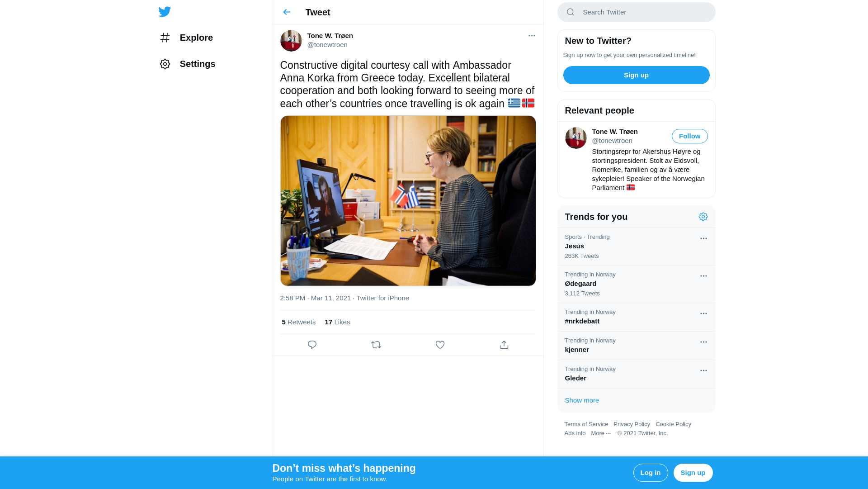The height and width of the screenshot is (489, 868).
Task: Open the tweet's attached photo
Action: (x=408, y=201)
